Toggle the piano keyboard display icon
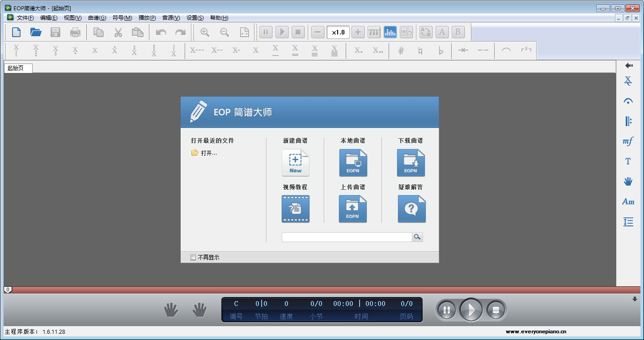The width and height of the screenshot is (644, 340). 374,32
